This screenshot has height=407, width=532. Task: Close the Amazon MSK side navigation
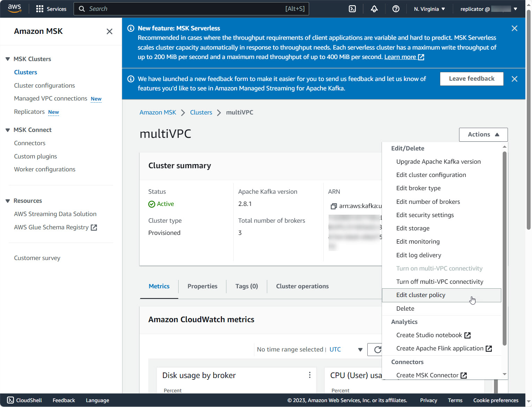pyautogui.click(x=109, y=31)
